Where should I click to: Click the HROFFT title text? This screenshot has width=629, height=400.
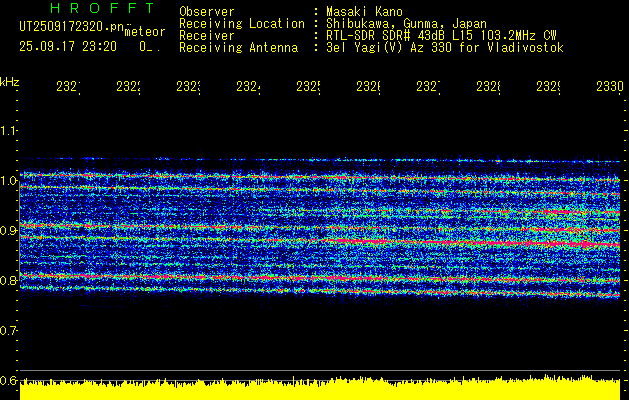[103, 8]
